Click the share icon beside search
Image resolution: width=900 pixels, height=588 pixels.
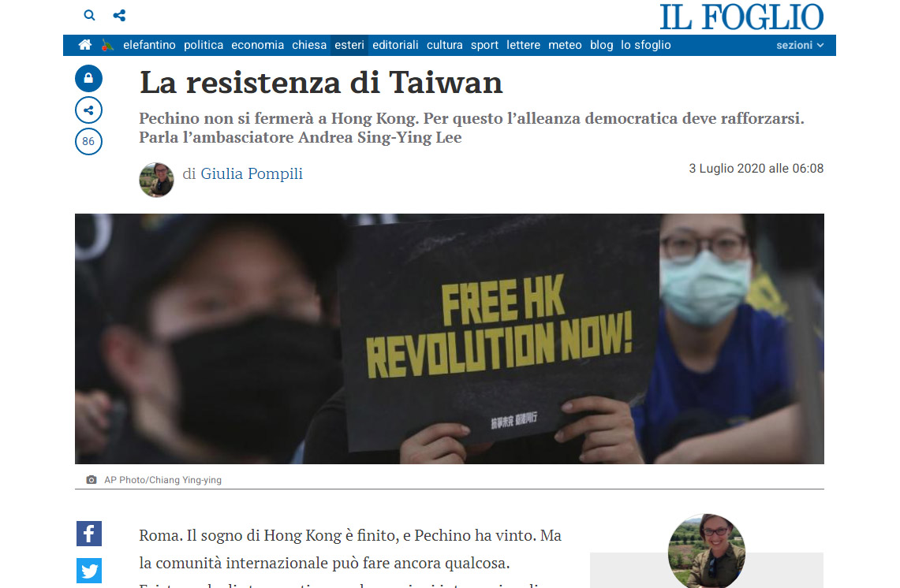point(119,16)
